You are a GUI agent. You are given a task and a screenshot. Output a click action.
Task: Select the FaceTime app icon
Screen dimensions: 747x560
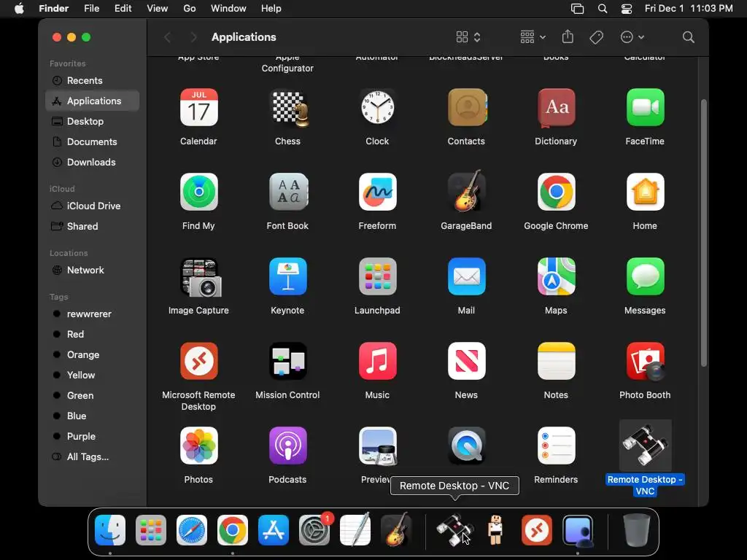[645, 108]
